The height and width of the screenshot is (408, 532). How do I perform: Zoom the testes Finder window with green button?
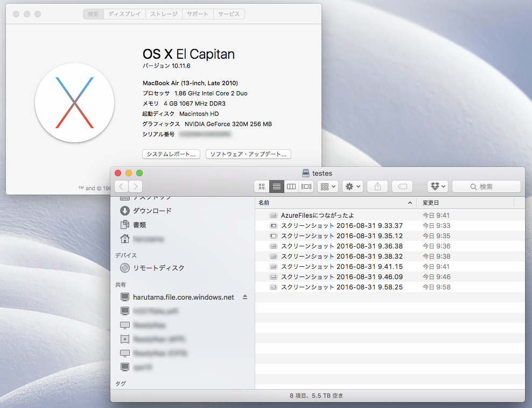pos(139,173)
